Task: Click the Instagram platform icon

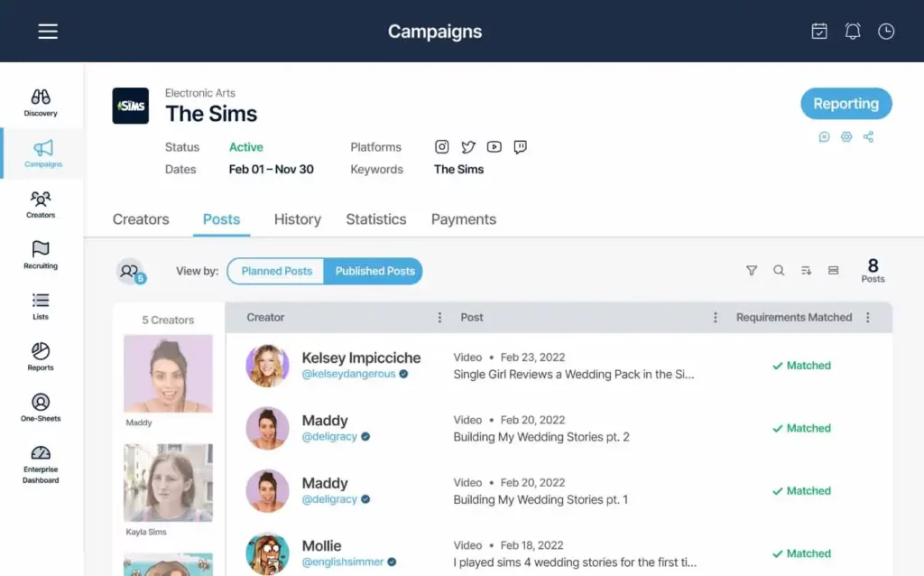Action: [441, 147]
